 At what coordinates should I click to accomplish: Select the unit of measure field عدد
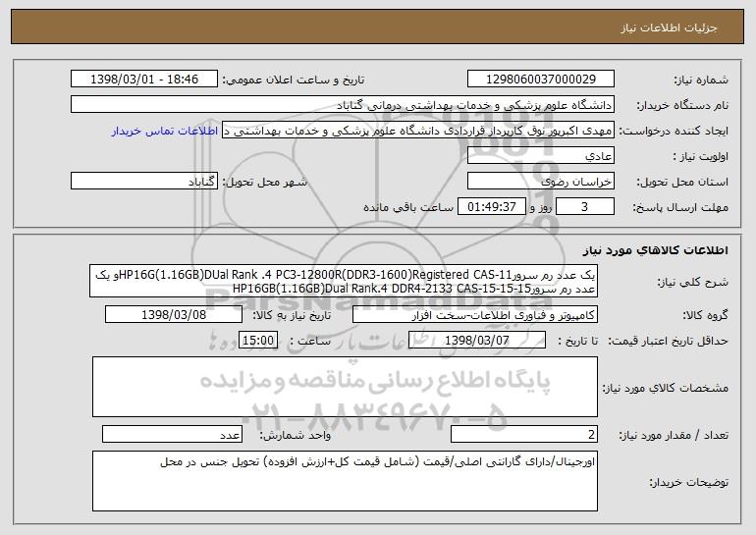coord(172,434)
